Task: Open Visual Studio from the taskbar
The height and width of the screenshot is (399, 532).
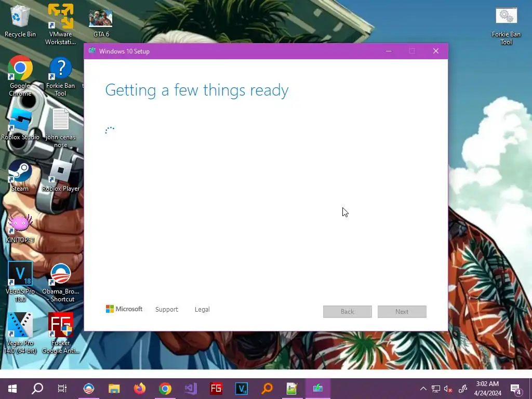Action: tap(191, 388)
